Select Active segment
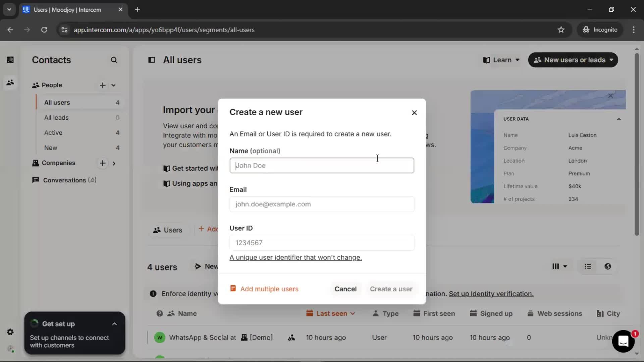The width and height of the screenshot is (644, 362). pyautogui.click(x=82, y=133)
